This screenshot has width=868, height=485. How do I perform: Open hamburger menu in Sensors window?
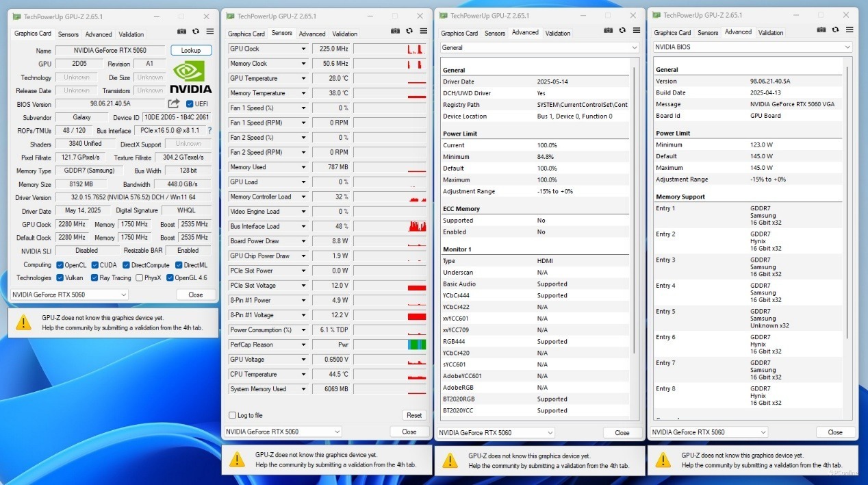click(424, 31)
